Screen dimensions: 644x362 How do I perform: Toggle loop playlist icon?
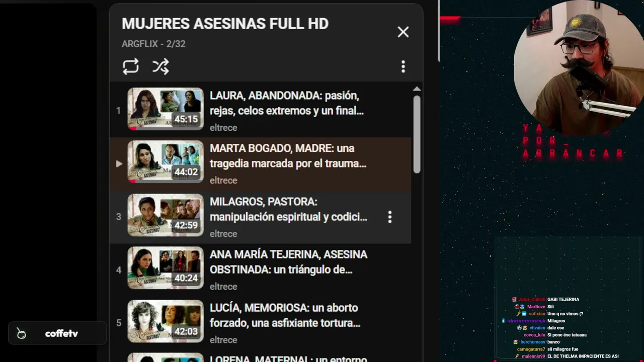[x=131, y=66]
